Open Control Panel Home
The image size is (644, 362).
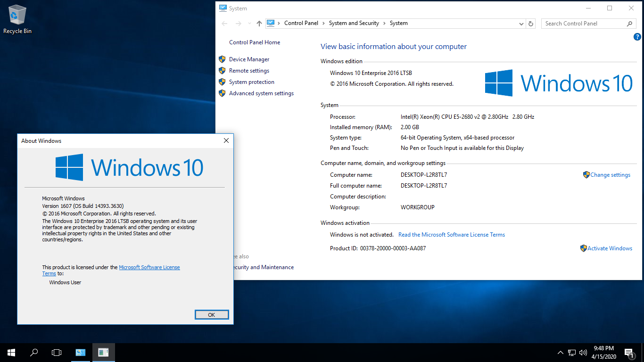[255, 42]
